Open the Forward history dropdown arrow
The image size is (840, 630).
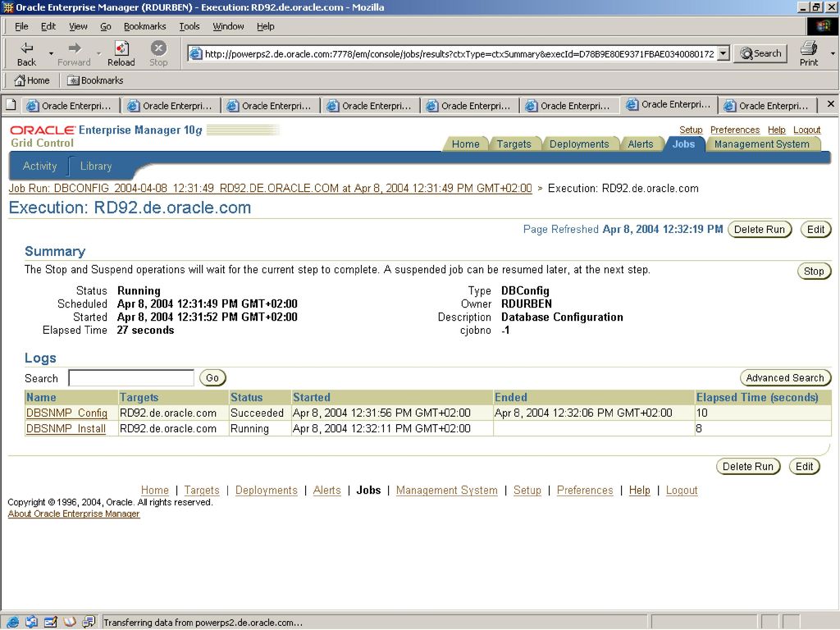tap(99, 53)
